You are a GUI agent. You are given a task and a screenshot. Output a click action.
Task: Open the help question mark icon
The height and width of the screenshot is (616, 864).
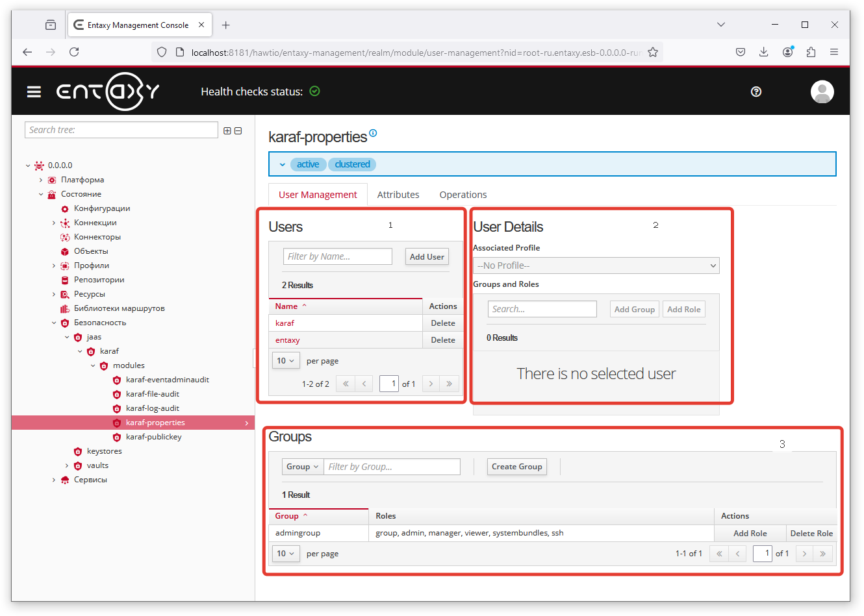pyautogui.click(x=756, y=92)
